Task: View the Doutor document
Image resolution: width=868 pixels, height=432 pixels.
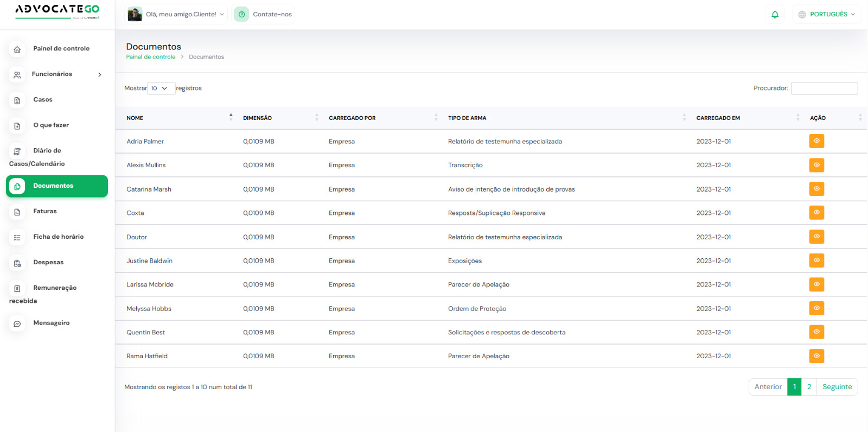Action: (816, 237)
